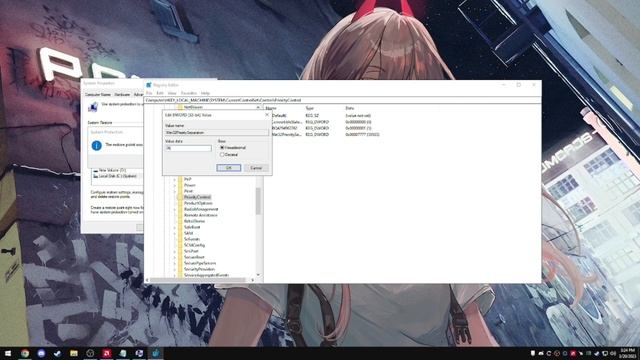Cancel the Edit DWORD dialog
The height and width of the screenshot is (360, 640).
(x=256, y=168)
